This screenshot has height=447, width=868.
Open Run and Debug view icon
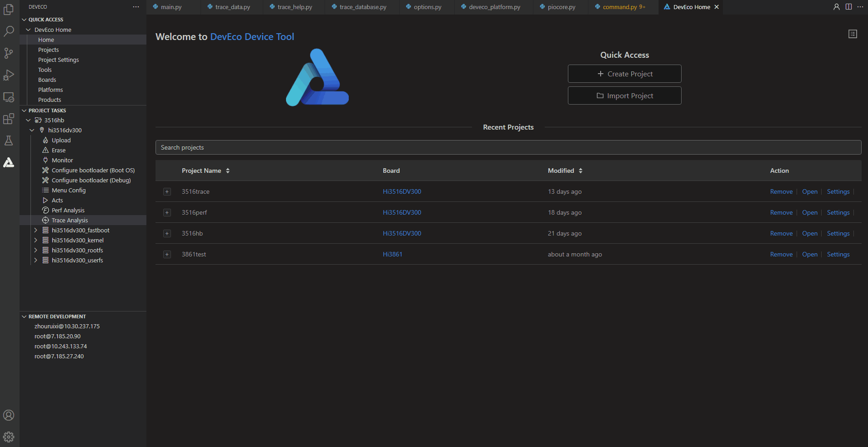coord(9,75)
